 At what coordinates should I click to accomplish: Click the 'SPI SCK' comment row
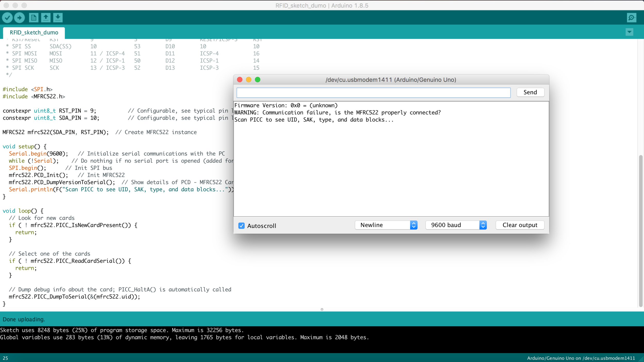[133, 68]
